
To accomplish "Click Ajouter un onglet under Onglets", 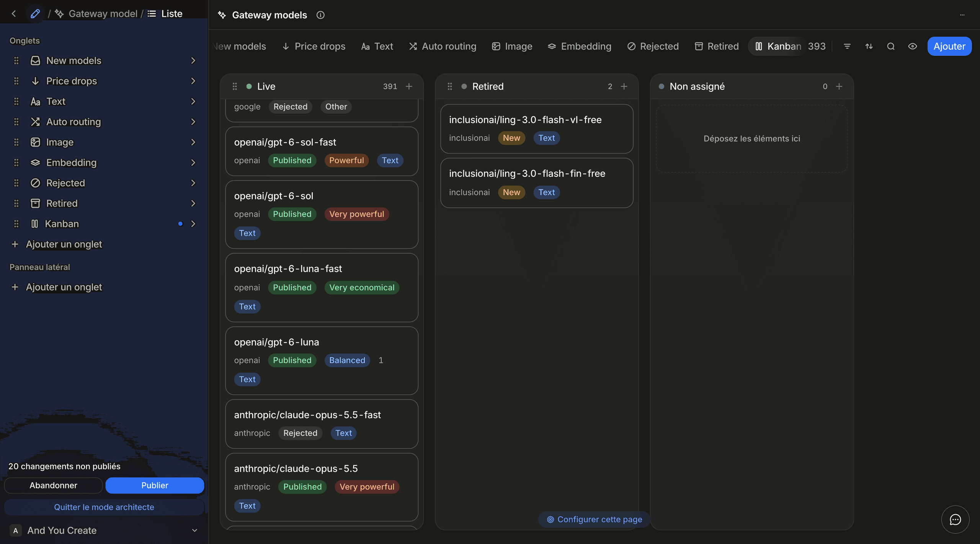I will (x=57, y=244).
